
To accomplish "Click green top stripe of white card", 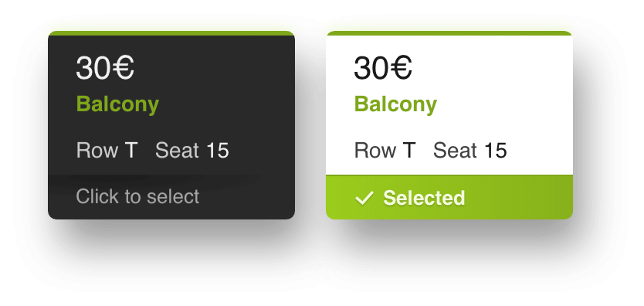I will 449,33.
